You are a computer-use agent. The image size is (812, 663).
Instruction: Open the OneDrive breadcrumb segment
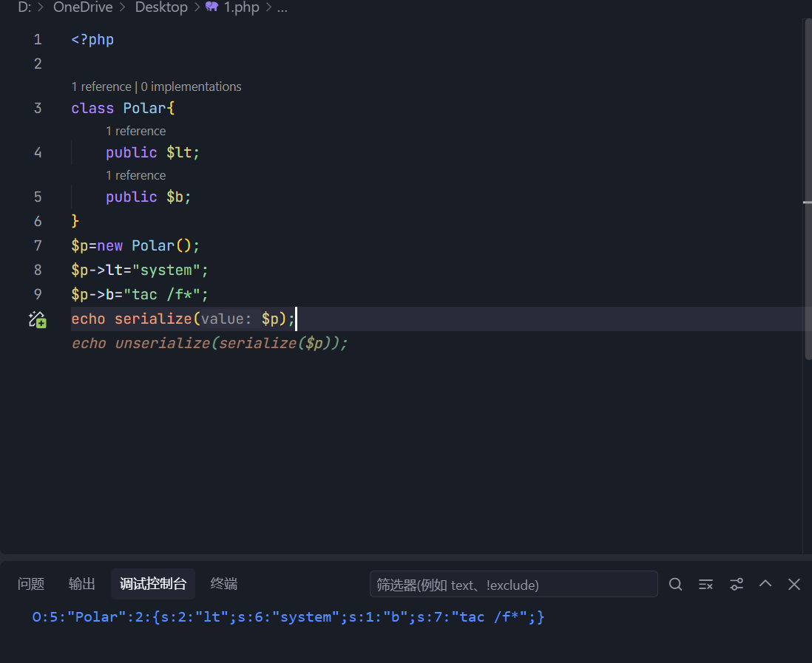point(83,7)
